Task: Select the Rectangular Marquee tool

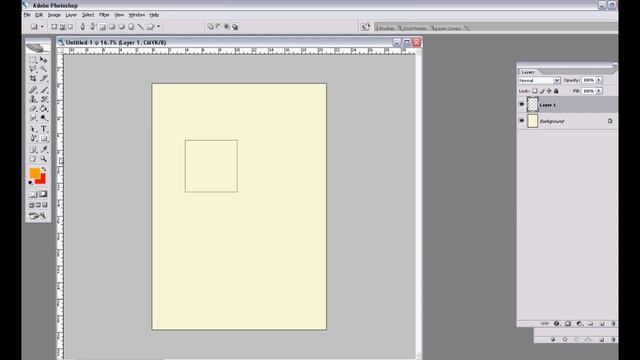Action: tap(33, 60)
